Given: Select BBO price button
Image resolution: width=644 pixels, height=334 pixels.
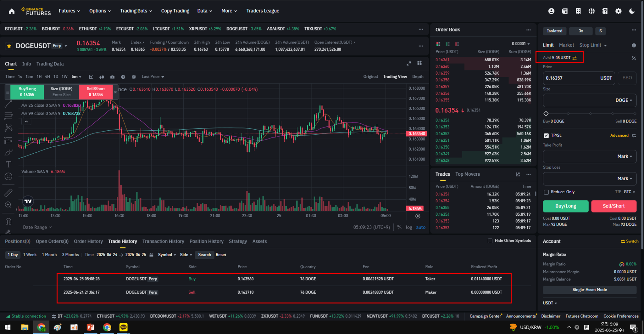Looking at the screenshot, I should [627, 78].
